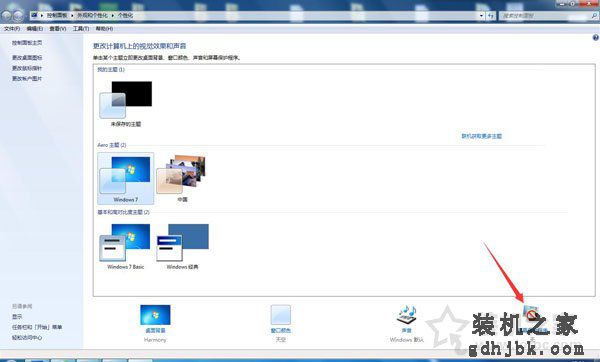Open 控制面板主页 link in sidebar
600x362 pixels.
click(27, 43)
